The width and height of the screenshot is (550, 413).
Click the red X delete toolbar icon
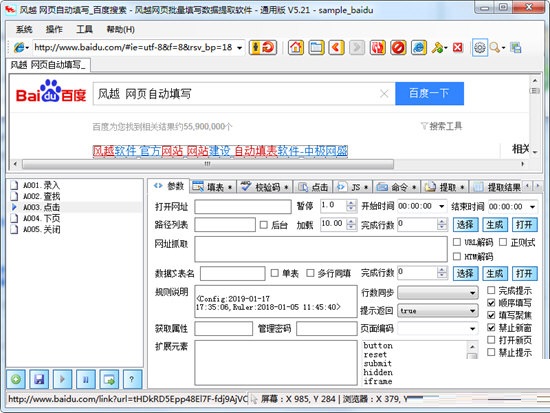[x=458, y=47]
